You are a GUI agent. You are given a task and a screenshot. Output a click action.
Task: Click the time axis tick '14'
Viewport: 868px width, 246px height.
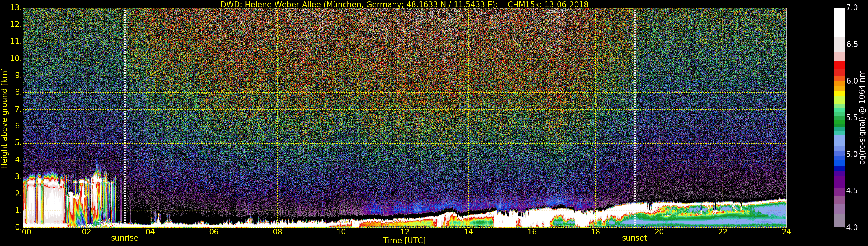tap(468, 232)
